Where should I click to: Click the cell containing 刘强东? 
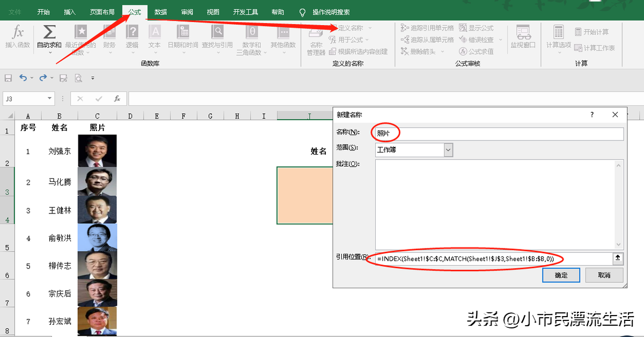tap(60, 151)
